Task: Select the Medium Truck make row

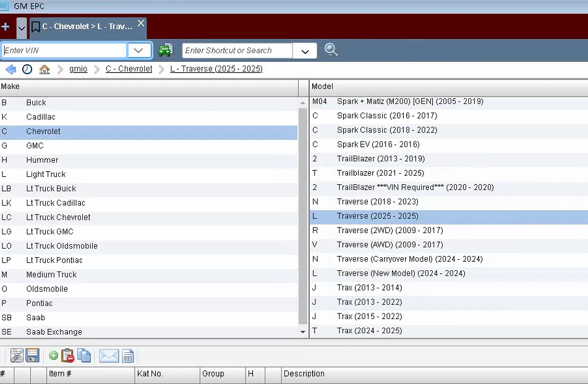Action: coord(149,275)
